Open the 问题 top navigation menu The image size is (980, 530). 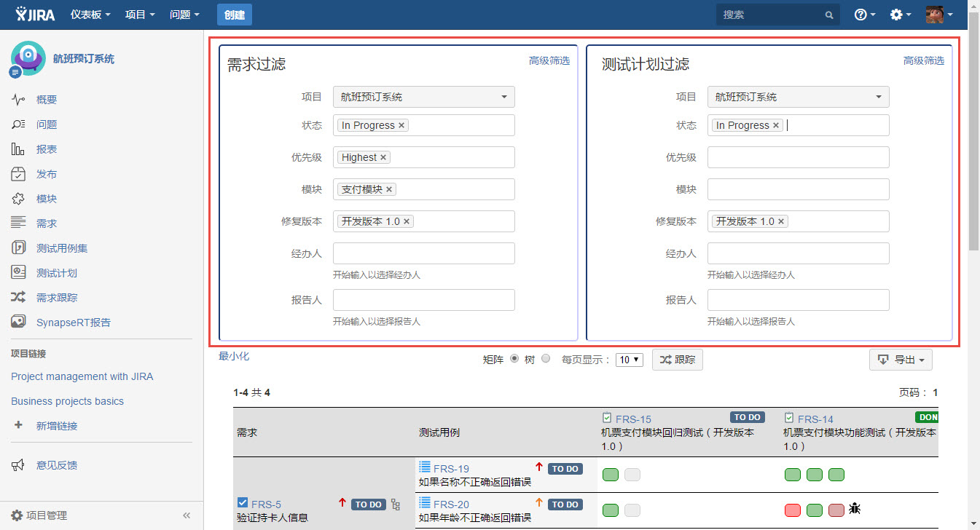pyautogui.click(x=184, y=15)
